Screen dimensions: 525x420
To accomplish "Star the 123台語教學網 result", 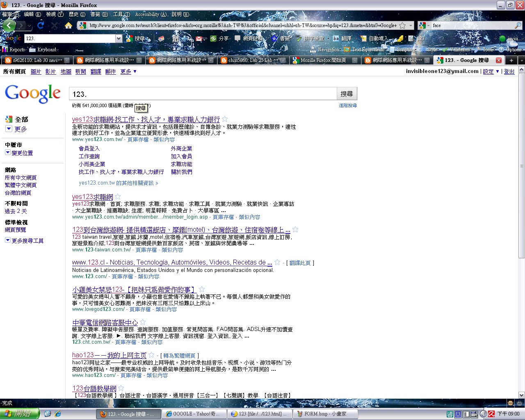I will point(121,388).
